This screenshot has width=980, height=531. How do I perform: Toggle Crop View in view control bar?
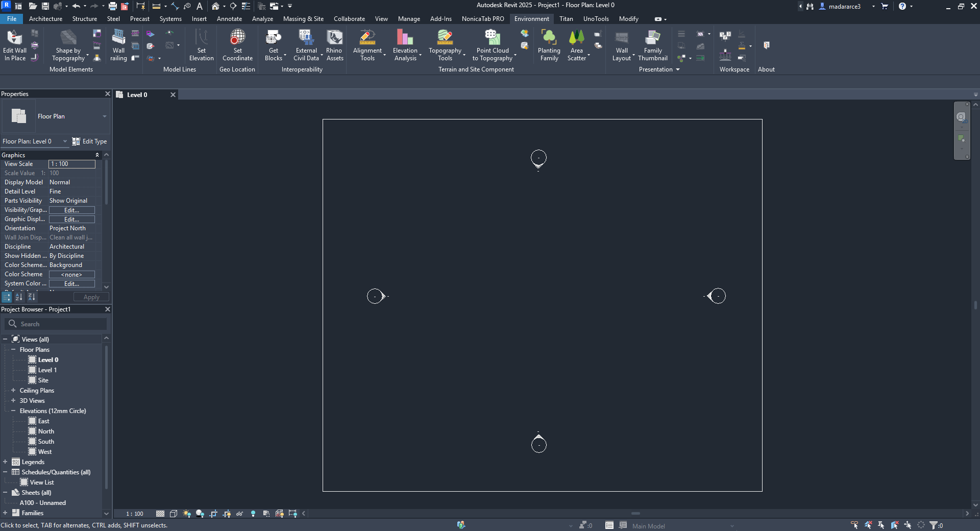click(x=213, y=514)
